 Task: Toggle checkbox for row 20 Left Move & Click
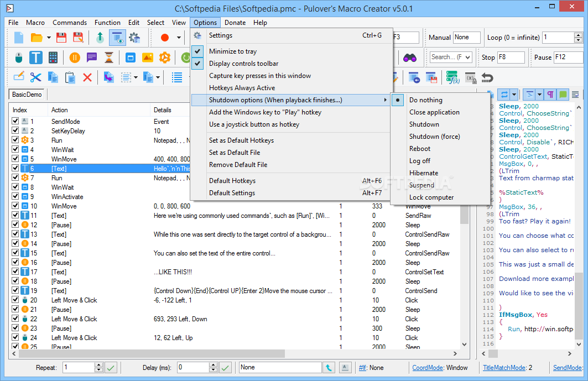tap(15, 300)
